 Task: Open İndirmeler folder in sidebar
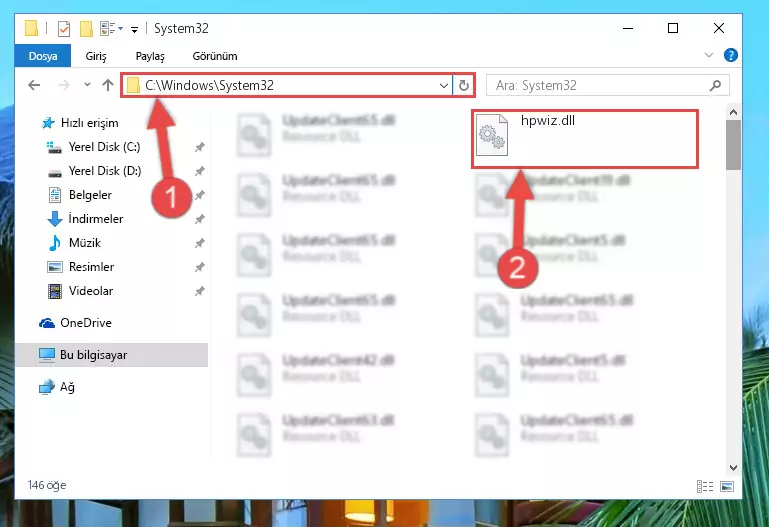pyautogui.click(x=96, y=219)
